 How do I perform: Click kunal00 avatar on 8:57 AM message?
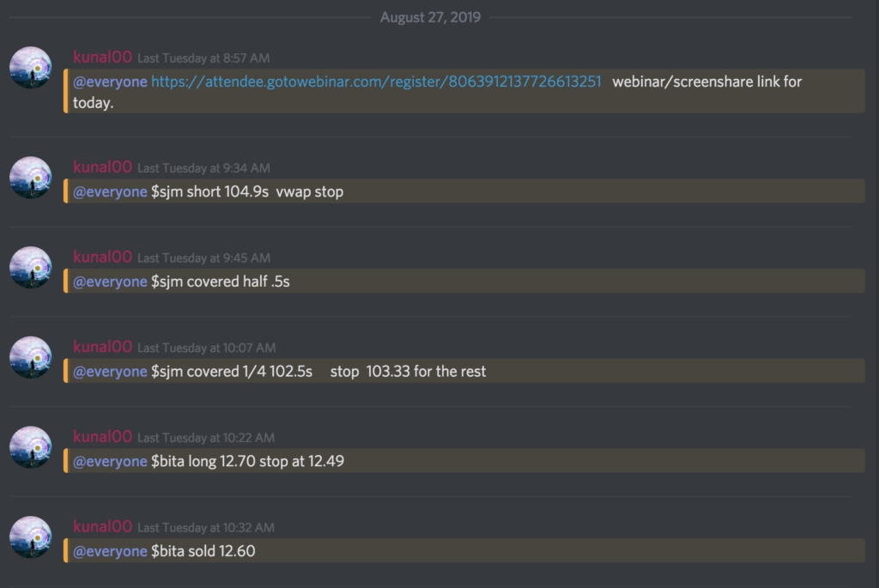[31, 67]
